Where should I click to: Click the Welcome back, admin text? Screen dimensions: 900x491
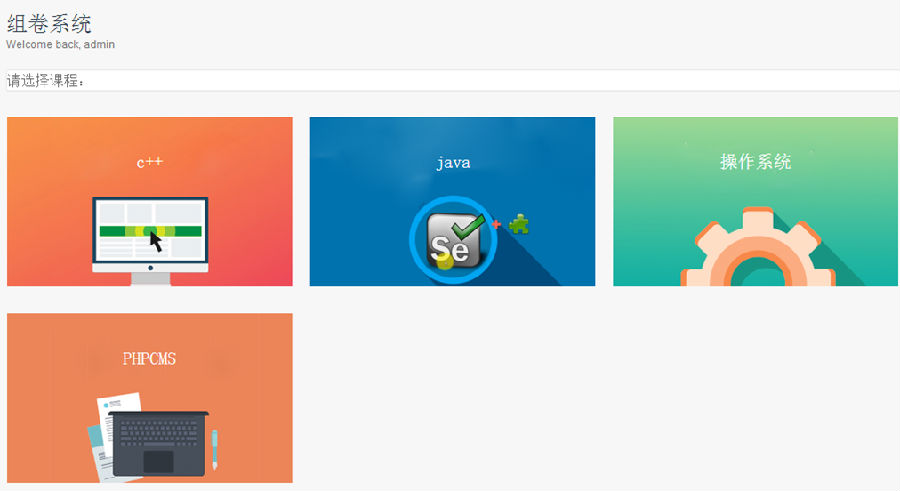60,44
